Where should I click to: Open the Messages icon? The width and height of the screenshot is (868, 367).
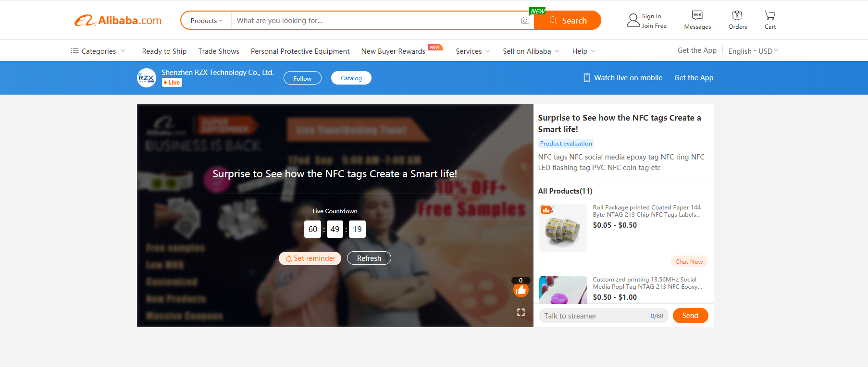697,15
